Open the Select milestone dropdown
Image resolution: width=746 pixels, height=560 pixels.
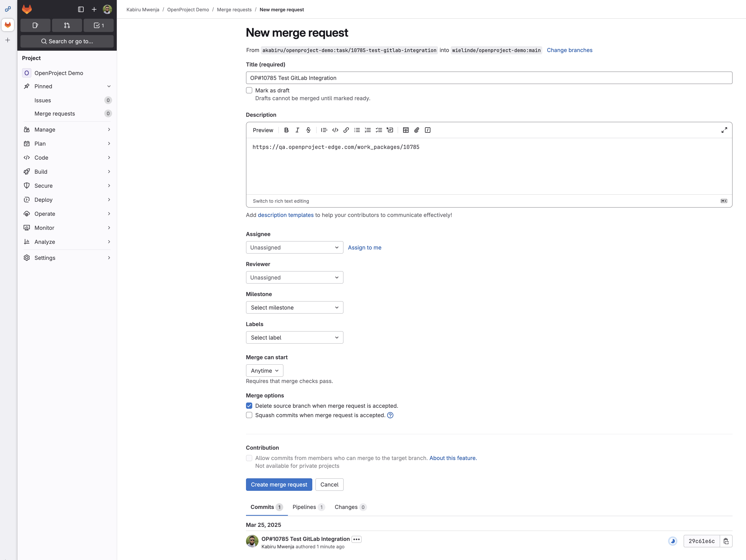coord(294,307)
